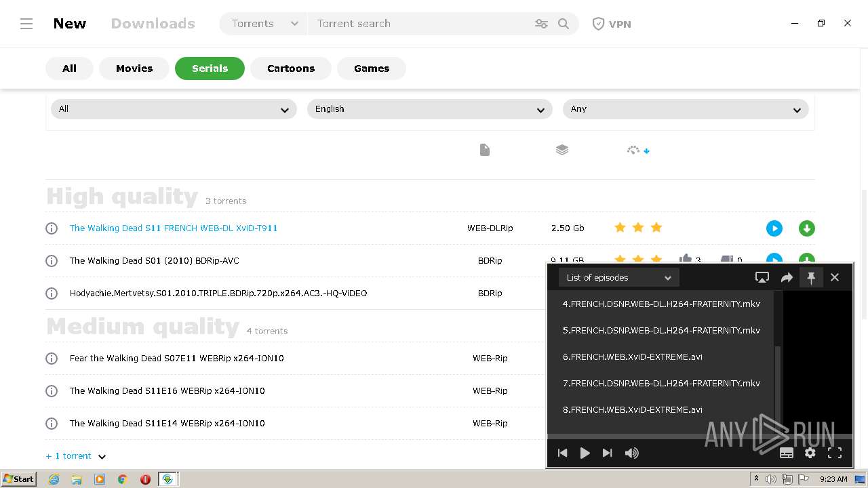Download Walking Dead S11 FRENCH torrent

click(x=806, y=228)
